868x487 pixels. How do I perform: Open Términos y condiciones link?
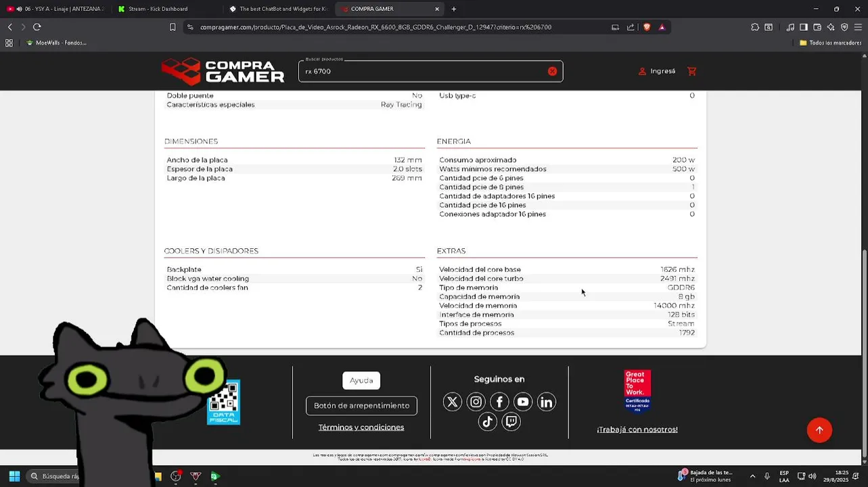(361, 427)
